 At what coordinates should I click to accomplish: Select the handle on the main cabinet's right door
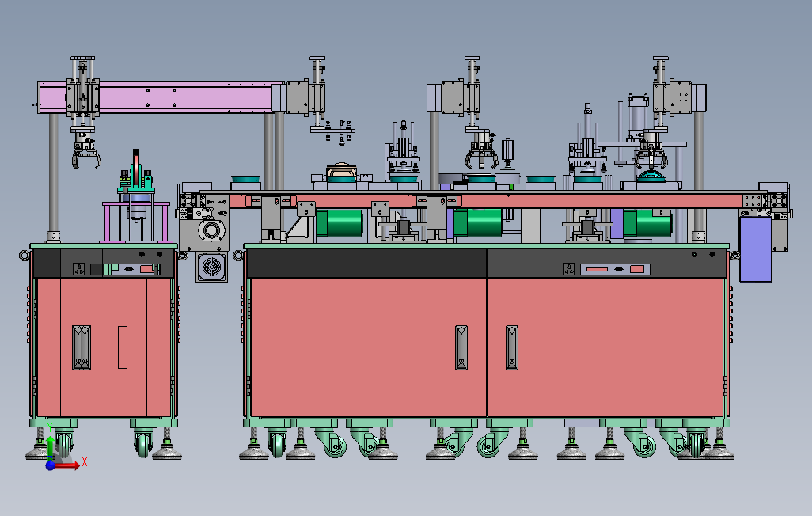click(x=512, y=347)
